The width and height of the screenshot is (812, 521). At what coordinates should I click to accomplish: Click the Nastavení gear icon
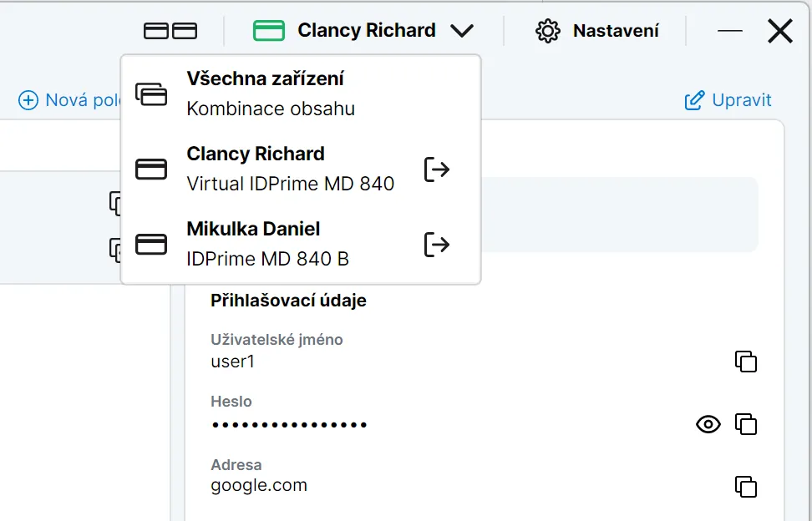548,31
